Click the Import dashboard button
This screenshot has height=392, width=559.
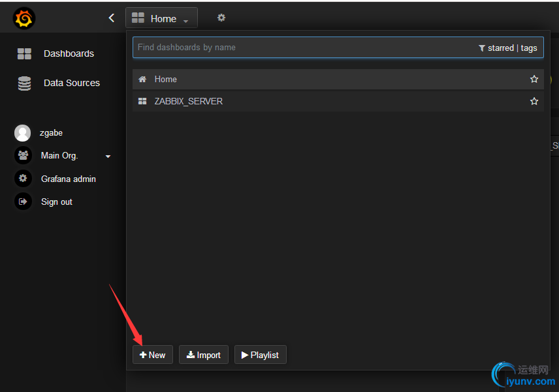click(x=204, y=355)
